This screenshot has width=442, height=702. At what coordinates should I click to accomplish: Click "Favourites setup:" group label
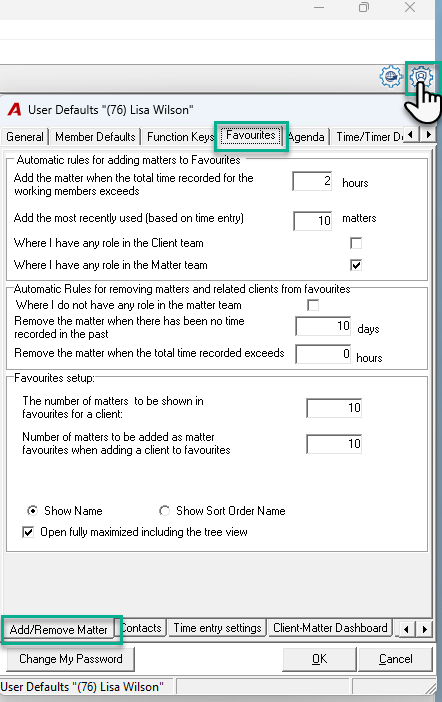[x=54, y=378]
